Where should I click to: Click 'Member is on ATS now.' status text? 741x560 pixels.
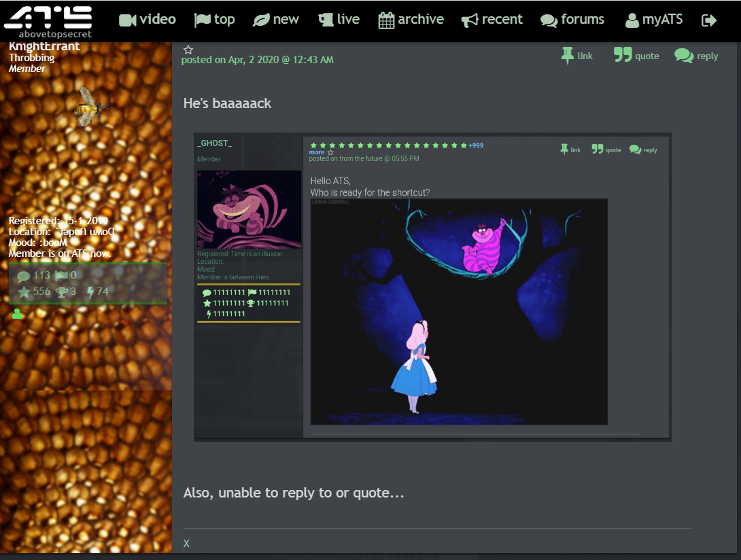click(x=60, y=253)
